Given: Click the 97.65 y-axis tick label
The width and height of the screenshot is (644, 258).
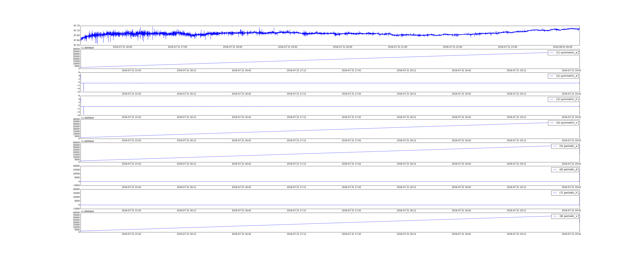Looking at the screenshot, I should tap(77, 36).
